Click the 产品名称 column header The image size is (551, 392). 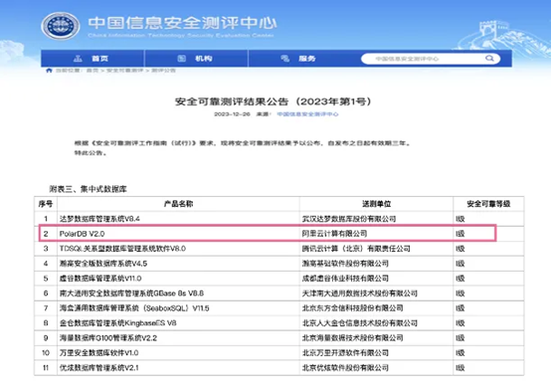coord(178,204)
